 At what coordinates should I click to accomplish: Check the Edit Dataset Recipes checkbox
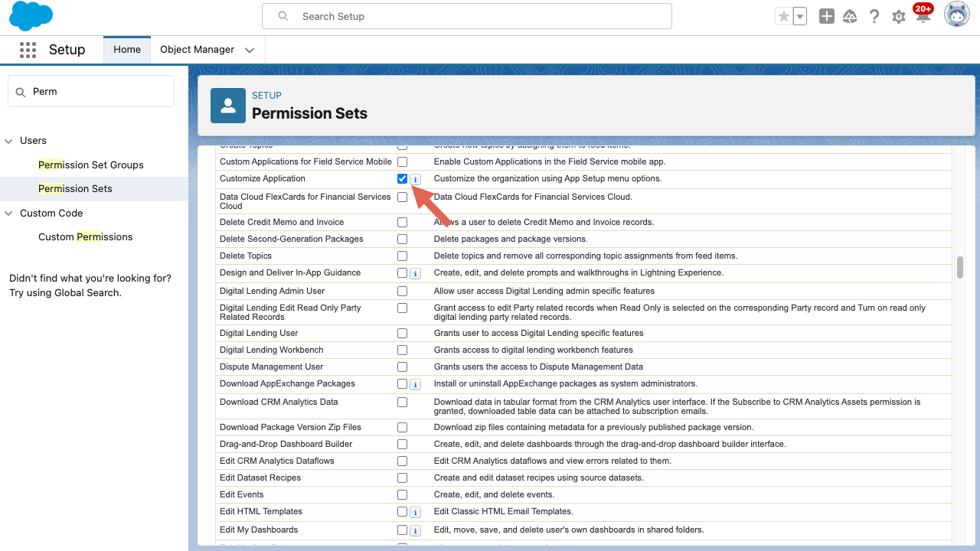coord(402,478)
